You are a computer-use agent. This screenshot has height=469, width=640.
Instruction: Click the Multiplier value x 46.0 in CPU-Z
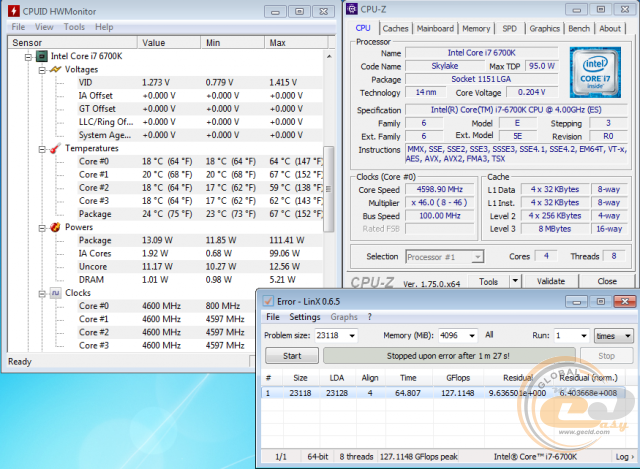[x=440, y=202]
